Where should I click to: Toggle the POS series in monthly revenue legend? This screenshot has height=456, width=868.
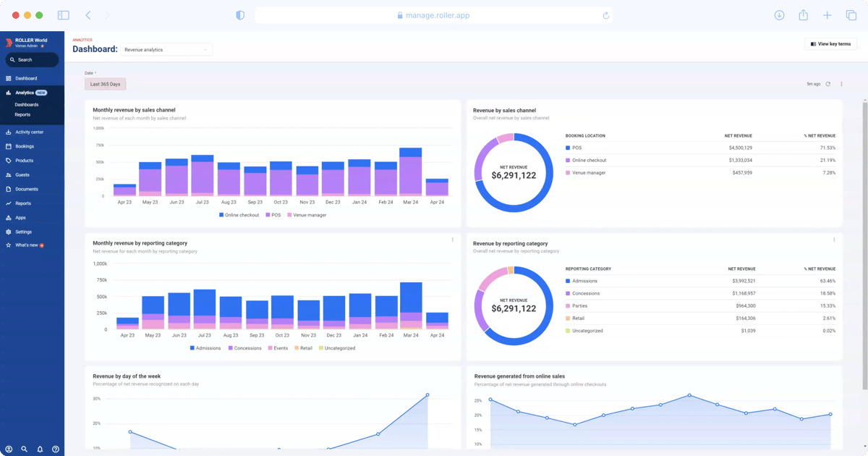point(275,215)
